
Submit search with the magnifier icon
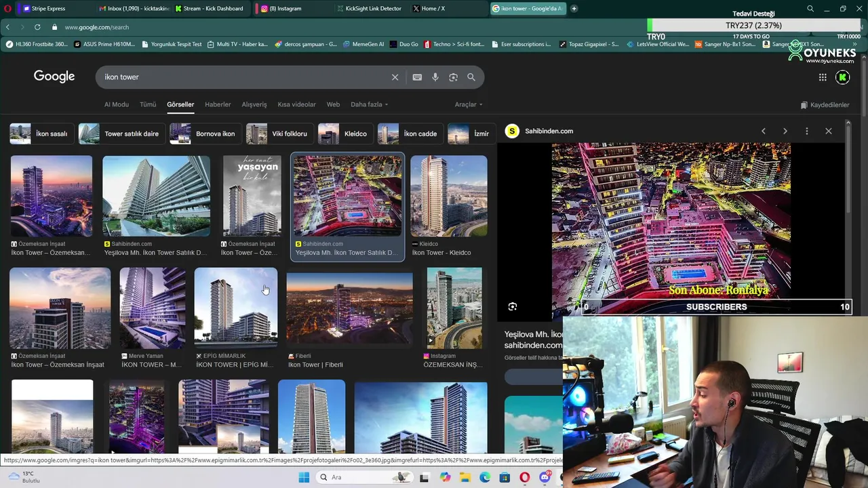point(471,77)
